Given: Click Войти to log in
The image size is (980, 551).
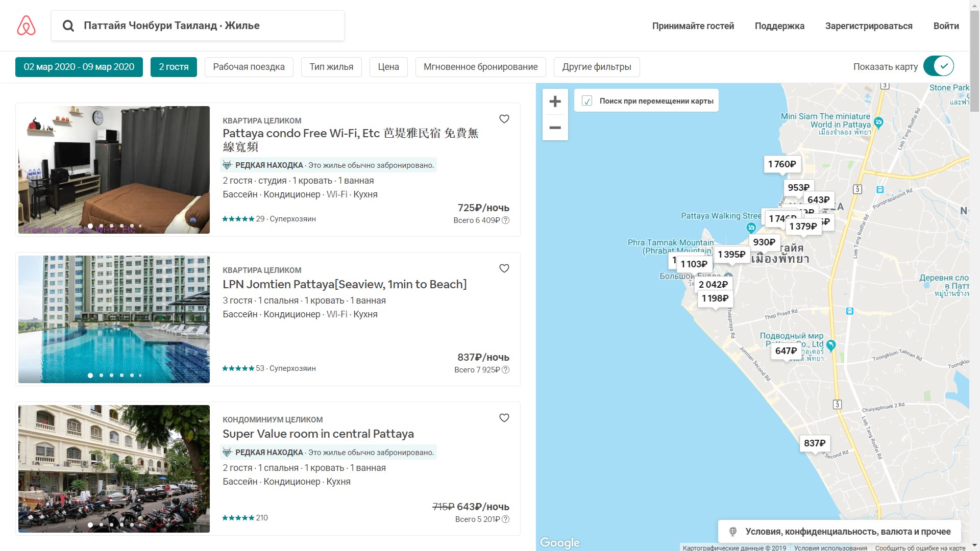Looking at the screenshot, I should (946, 26).
